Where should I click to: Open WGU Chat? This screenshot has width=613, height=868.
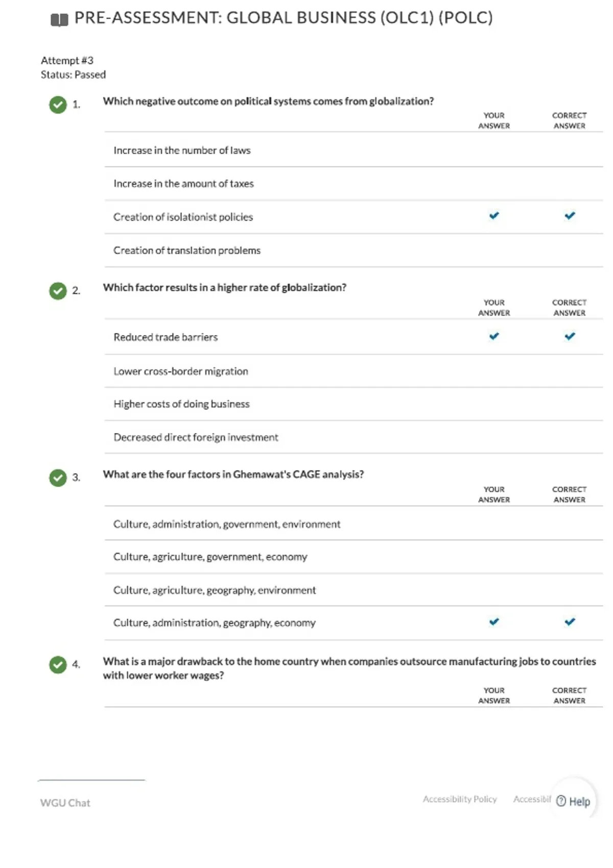(x=65, y=803)
